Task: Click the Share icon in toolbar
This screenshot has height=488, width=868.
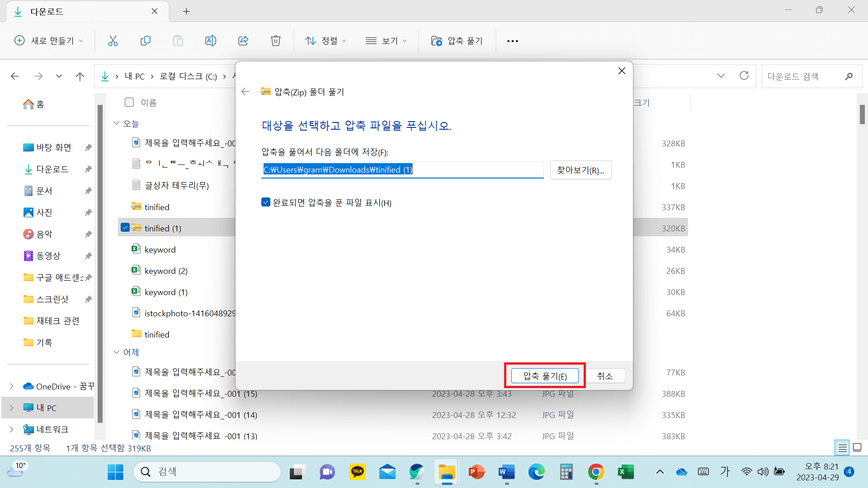Action: tap(243, 41)
